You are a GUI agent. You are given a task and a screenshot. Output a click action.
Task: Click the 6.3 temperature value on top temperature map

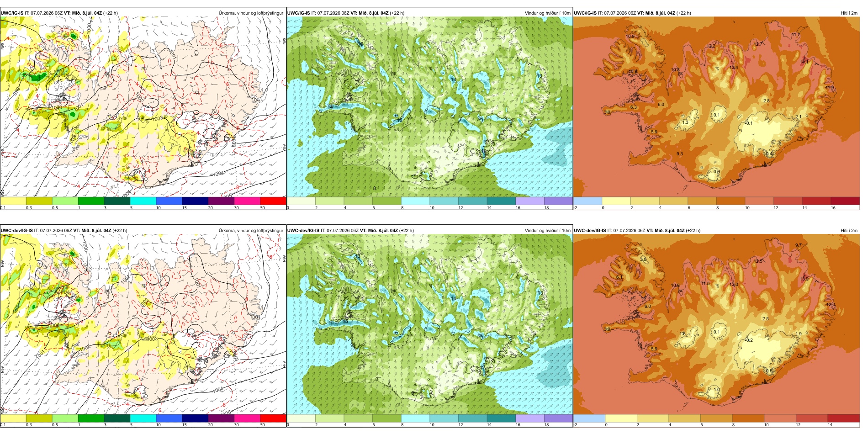coord(633,107)
